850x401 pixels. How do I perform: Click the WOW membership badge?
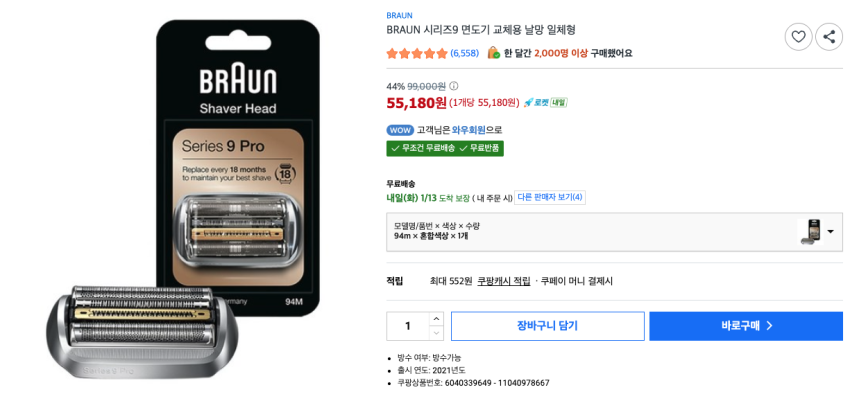coord(400,130)
